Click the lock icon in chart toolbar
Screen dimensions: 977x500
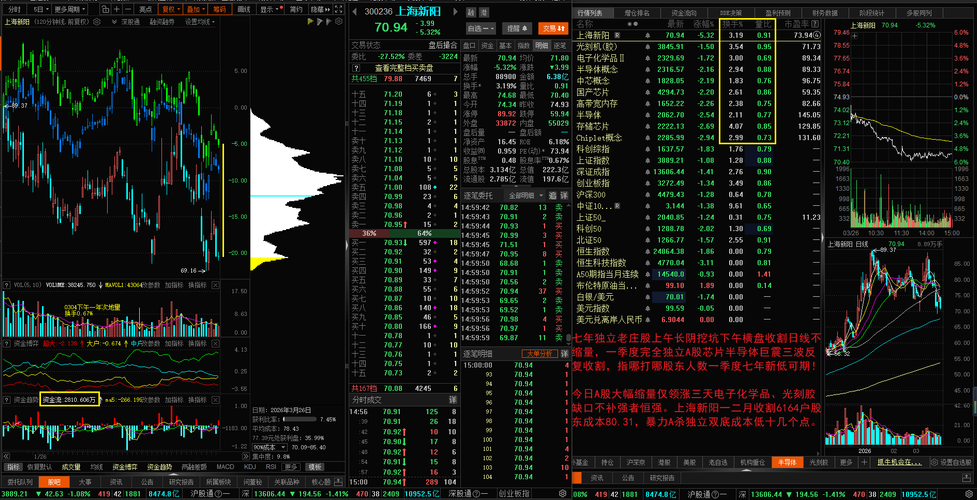click(106, 9)
